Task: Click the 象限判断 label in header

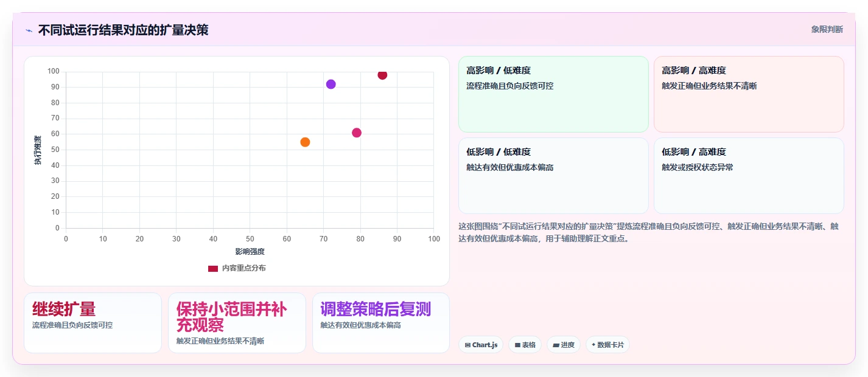Action: point(827,29)
